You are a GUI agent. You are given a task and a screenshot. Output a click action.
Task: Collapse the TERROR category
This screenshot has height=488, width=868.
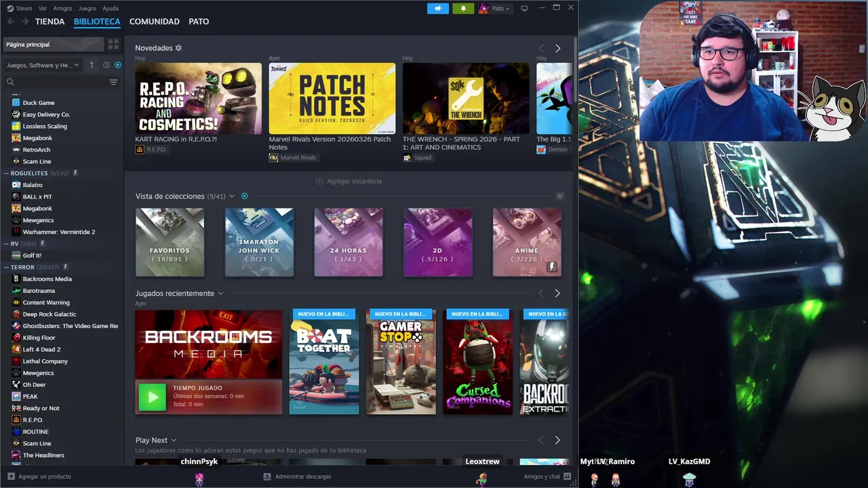click(x=6, y=267)
